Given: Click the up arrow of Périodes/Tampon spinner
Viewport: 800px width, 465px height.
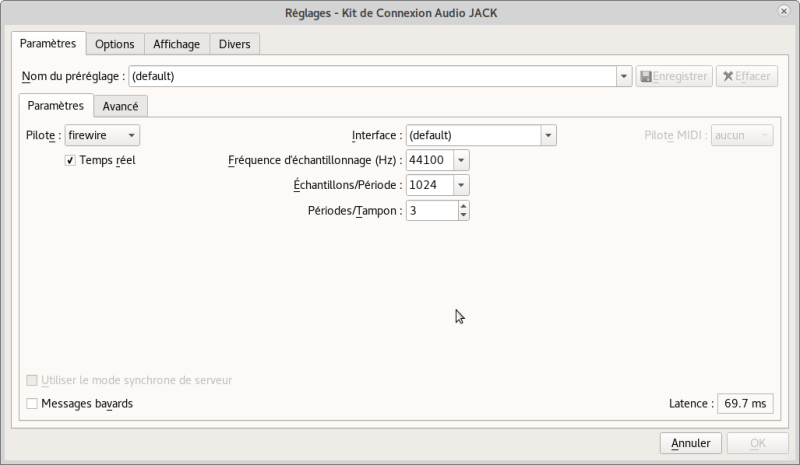Looking at the screenshot, I should point(463,206).
